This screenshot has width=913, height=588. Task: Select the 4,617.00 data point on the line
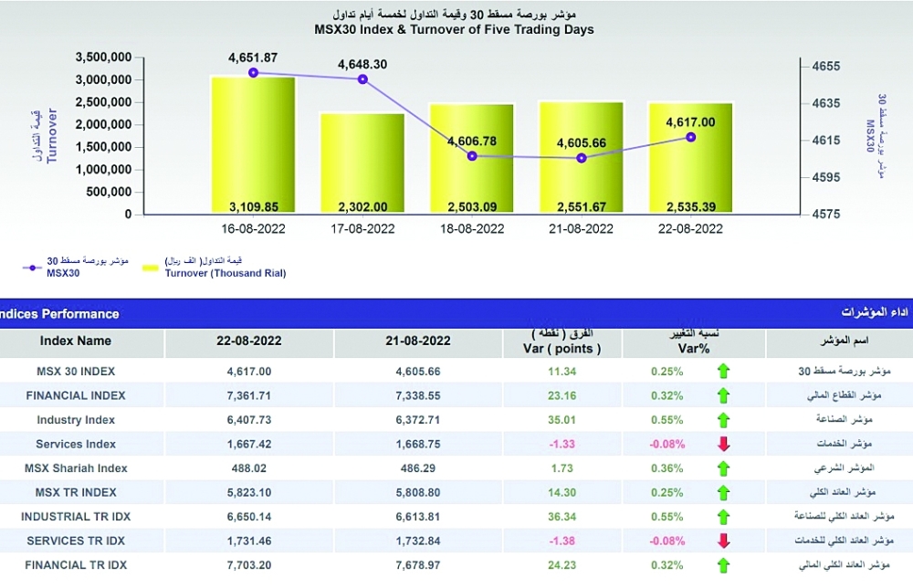(690, 137)
